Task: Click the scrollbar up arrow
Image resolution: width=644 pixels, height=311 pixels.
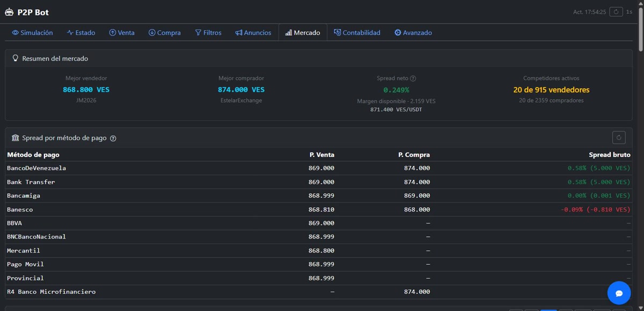Action: coord(641,3)
